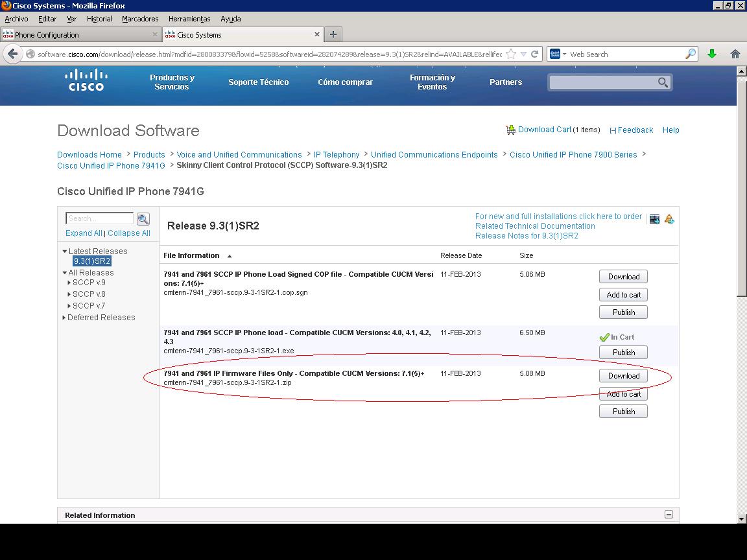
Task: Open the URL bar history dropdown arrow
Action: [x=523, y=54]
